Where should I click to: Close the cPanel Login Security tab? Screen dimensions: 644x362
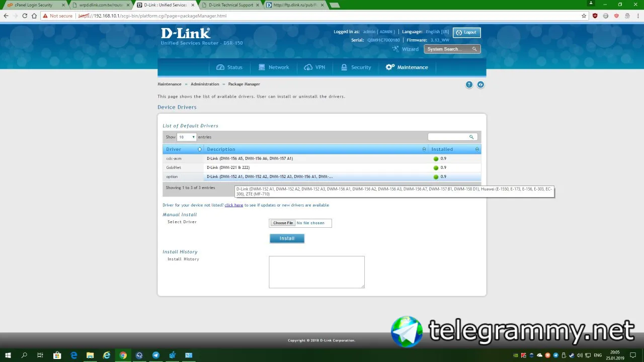[x=63, y=5]
